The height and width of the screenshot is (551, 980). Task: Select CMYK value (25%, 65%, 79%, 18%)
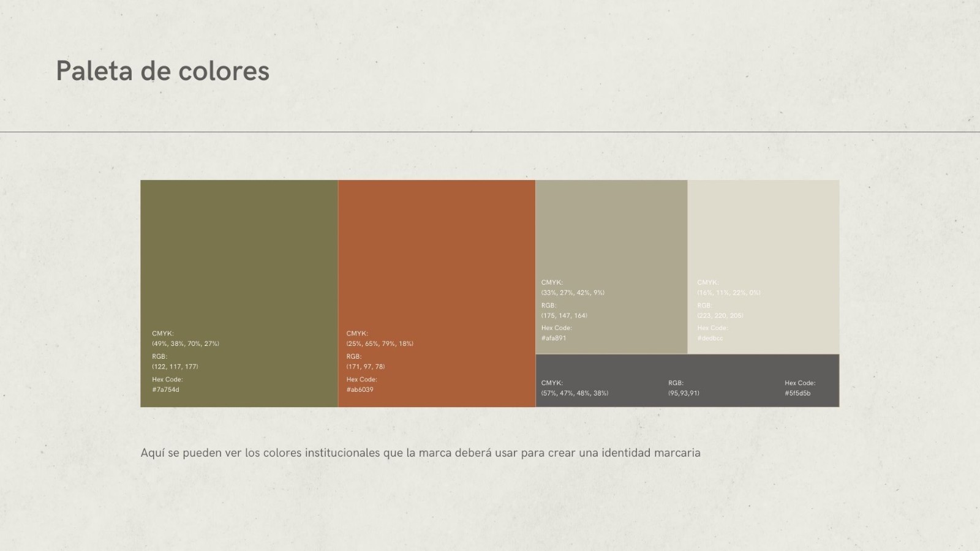pos(380,344)
